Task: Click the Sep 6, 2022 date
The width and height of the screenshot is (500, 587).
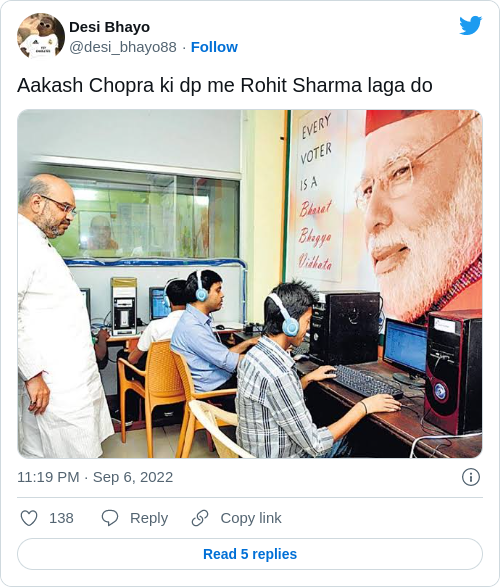Action: [133, 477]
